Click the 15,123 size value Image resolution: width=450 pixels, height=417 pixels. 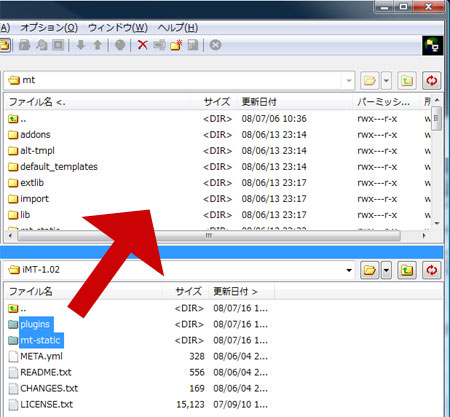click(x=190, y=405)
